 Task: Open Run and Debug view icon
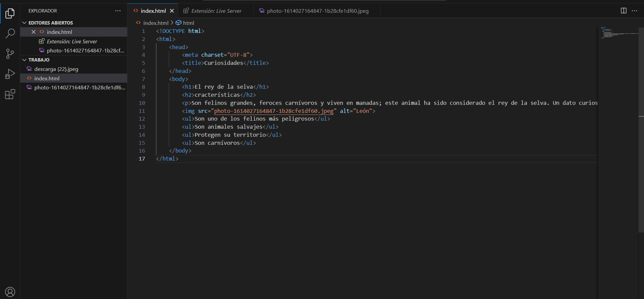click(10, 74)
